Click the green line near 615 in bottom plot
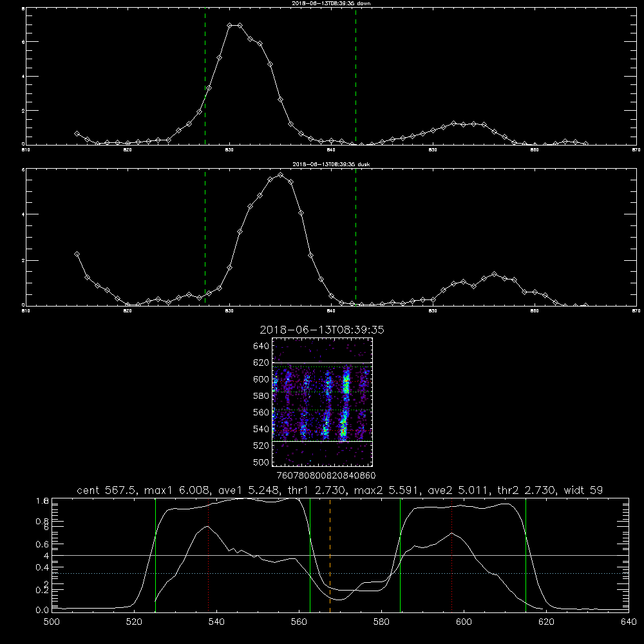Image resolution: width=644 pixels, height=644 pixels. pos(526,555)
